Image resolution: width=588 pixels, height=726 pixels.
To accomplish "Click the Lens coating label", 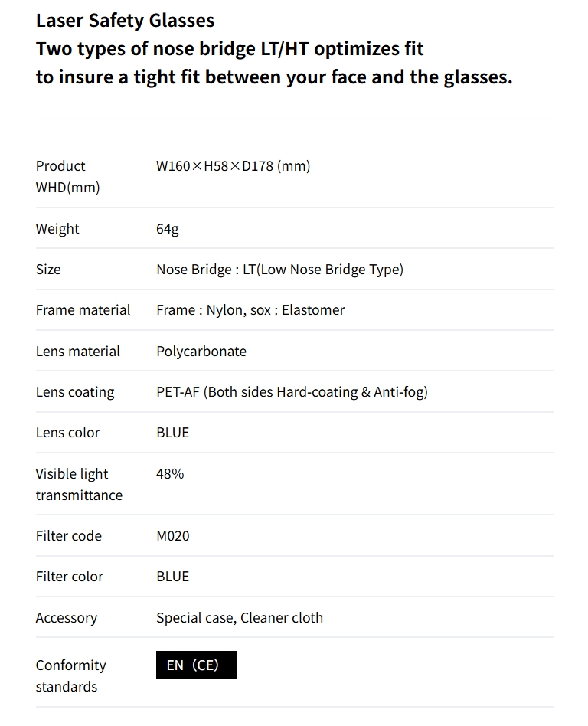I will (x=75, y=391).
